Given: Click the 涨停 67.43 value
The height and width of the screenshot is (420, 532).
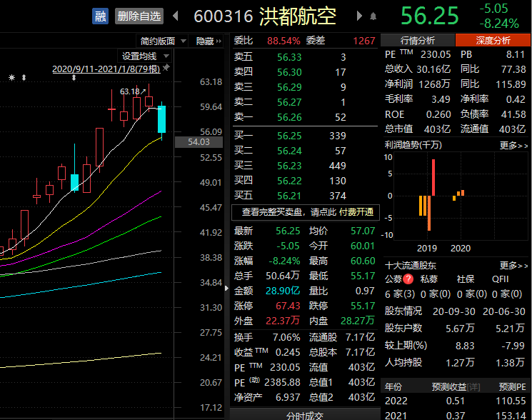Looking at the screenshot, I should coord(288,306).
